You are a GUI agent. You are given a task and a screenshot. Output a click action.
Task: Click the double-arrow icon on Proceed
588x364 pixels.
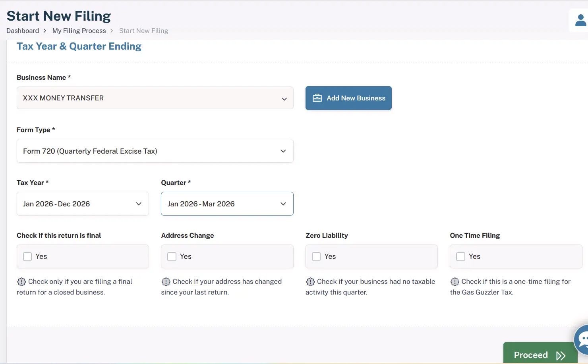[x=561, y=355]
